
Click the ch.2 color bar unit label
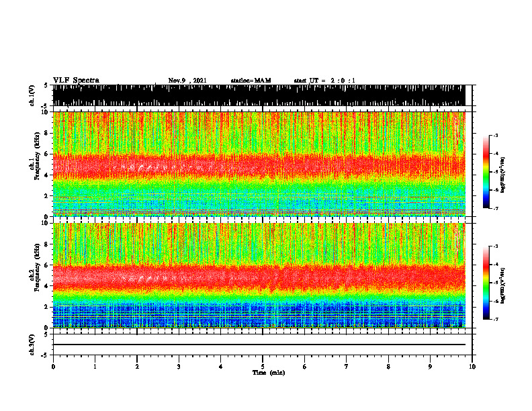pyautogui.click(x=503, y=285)
